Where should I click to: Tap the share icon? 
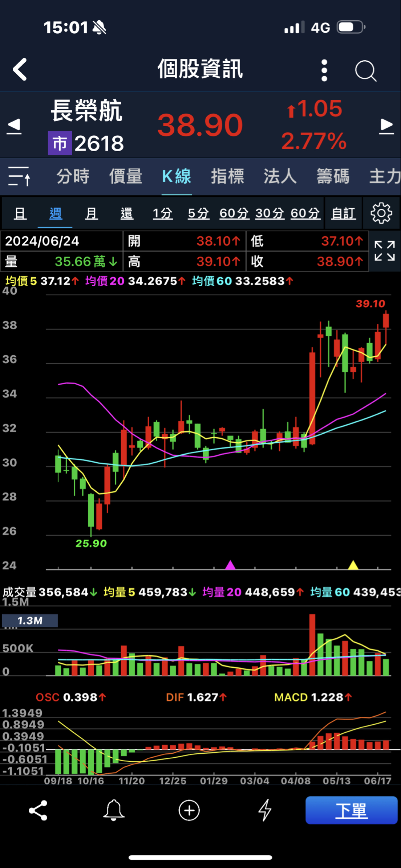pos(38,810)
